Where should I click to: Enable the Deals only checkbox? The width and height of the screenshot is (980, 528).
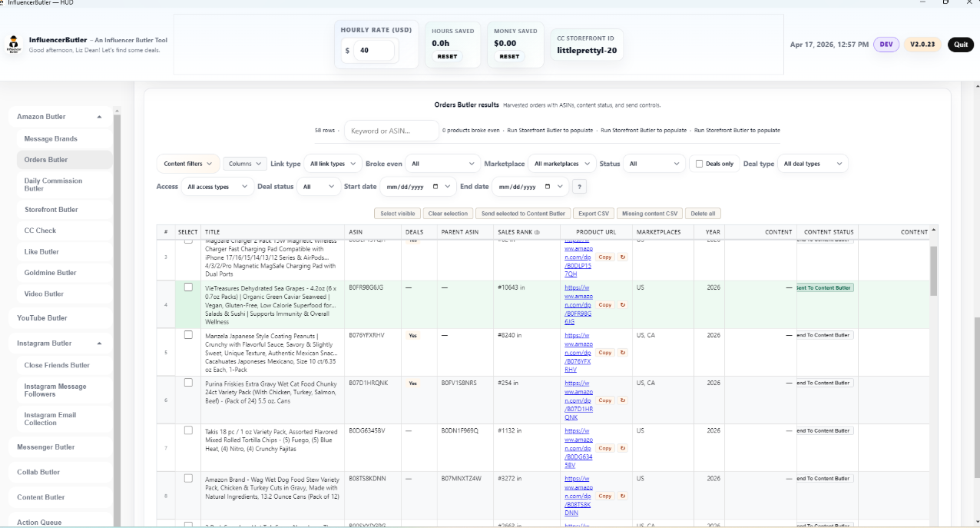point(699,164)
